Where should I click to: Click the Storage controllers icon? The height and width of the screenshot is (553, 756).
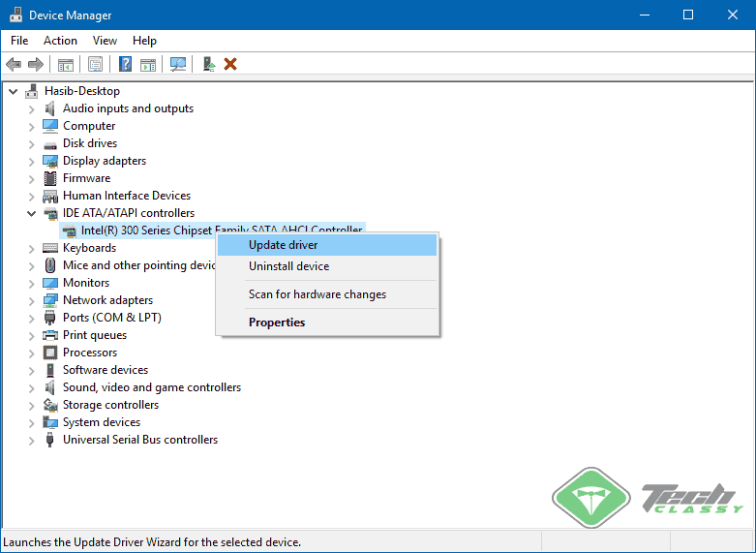[x=50, y=405]
